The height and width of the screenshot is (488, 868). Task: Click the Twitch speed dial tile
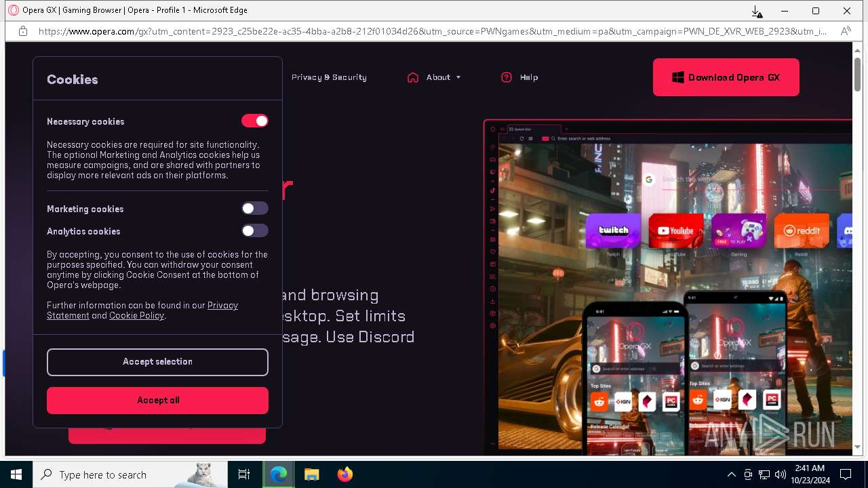click(x=613, y=231)
